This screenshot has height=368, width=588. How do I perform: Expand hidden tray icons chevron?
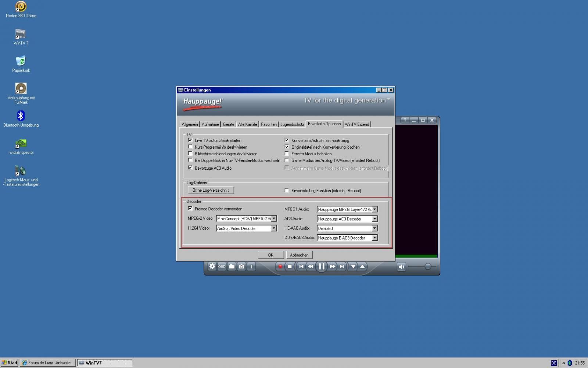tap(564, 363)
